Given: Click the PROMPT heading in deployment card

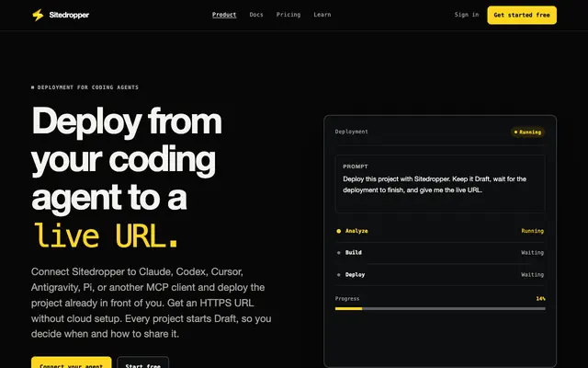Looking at the screenshot, I should point(356,167).
